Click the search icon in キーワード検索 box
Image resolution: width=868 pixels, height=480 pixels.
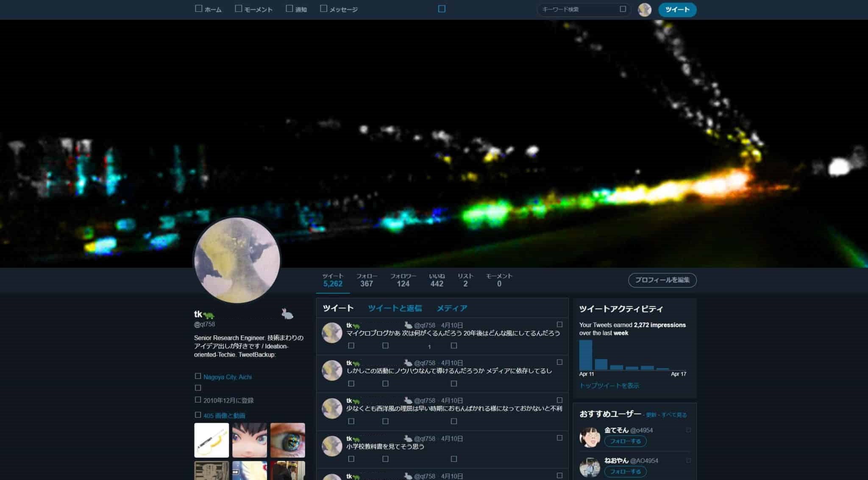pyautogui.click(x=623, y=9)
